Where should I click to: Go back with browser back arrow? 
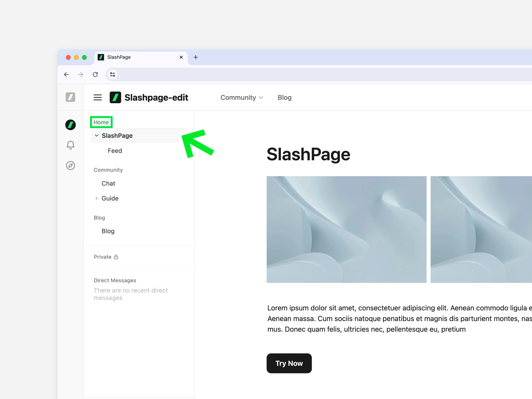pyautogui.click(x=66, y=74)
